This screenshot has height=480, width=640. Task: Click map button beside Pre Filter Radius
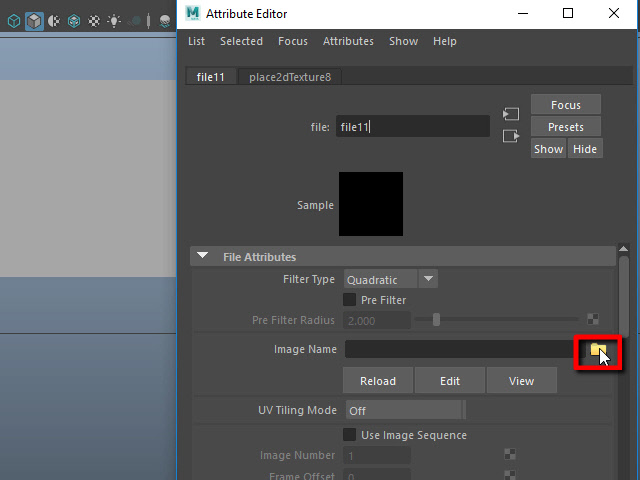pos(593,320)
